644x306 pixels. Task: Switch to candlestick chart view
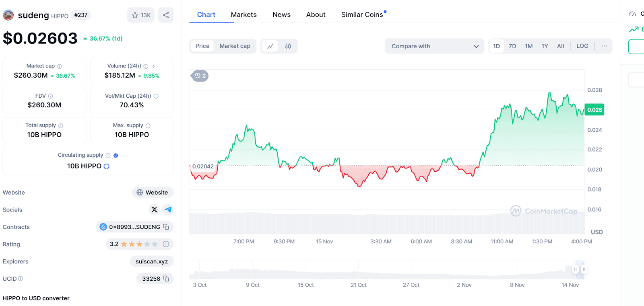click(288, 46)
